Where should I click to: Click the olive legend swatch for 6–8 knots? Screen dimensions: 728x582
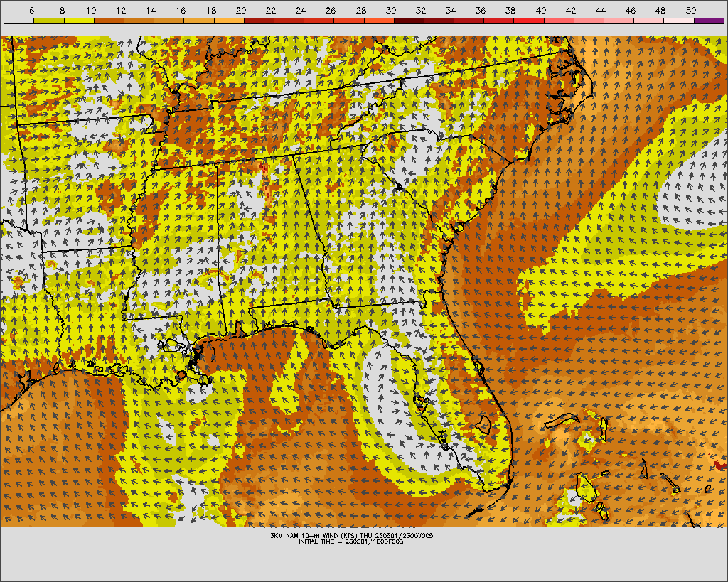tap(49, 21)
